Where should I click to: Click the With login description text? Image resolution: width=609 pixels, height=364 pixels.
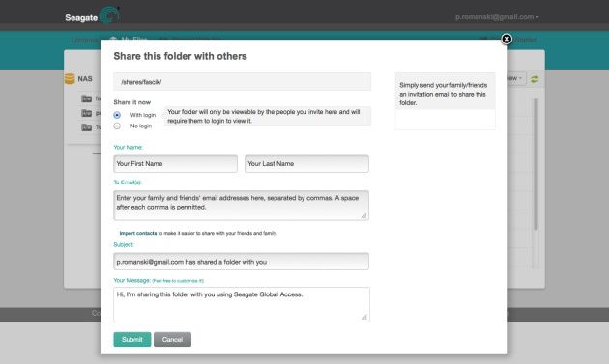click(x=264, y=116)
